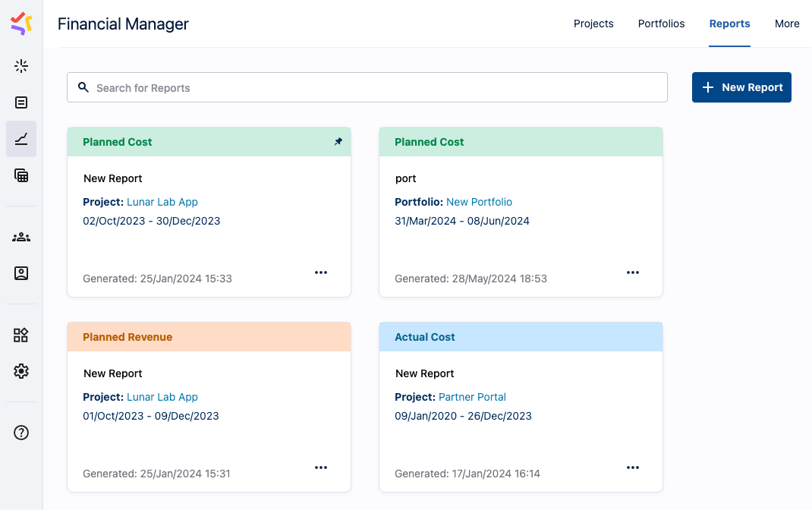
Task: Select the line chart icon in sidebar
Action: click(x=21, y=139)
